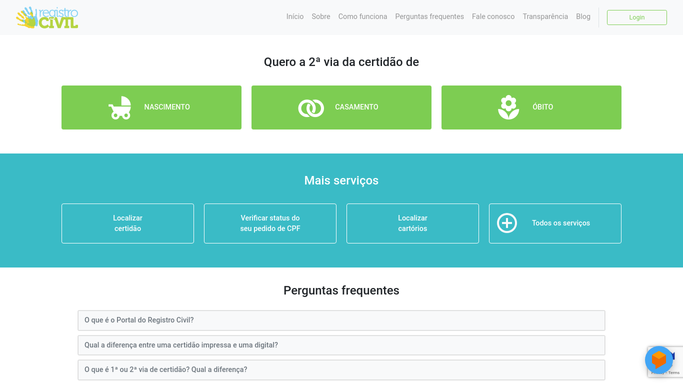The width and height of the screenshot is (683, 384).
Task: Select Localizar cartórios service
Action: coord(413,223)
